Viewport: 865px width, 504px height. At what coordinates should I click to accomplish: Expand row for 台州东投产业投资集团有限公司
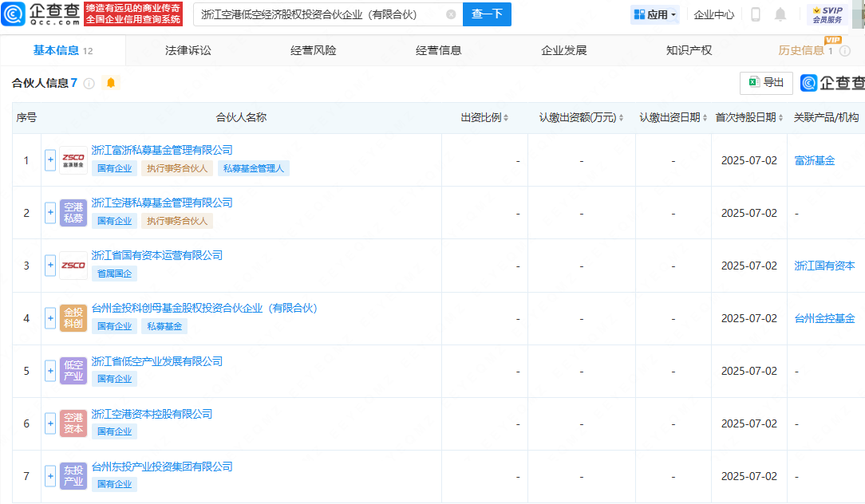pyautogui.click(x=50, y=476)
